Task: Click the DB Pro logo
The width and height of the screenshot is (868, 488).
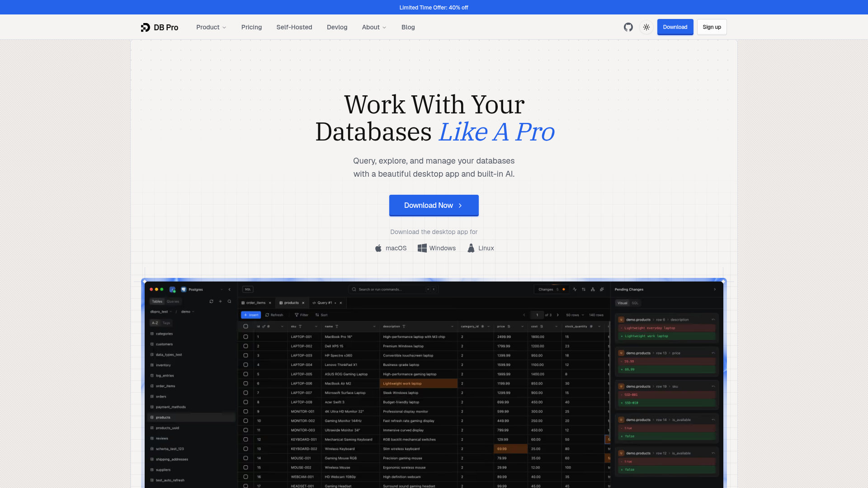Action: pyautogui.click(x=160, y=27)
